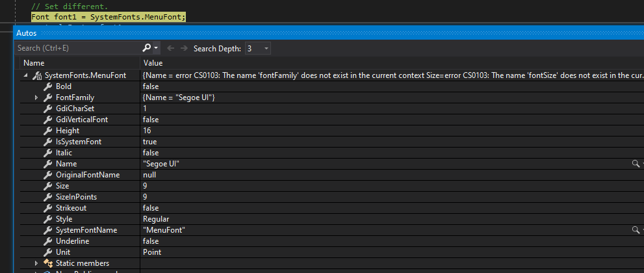This screenshot has width=644, height=273.
Task: Click the Static members class icon
Action: 48,263
